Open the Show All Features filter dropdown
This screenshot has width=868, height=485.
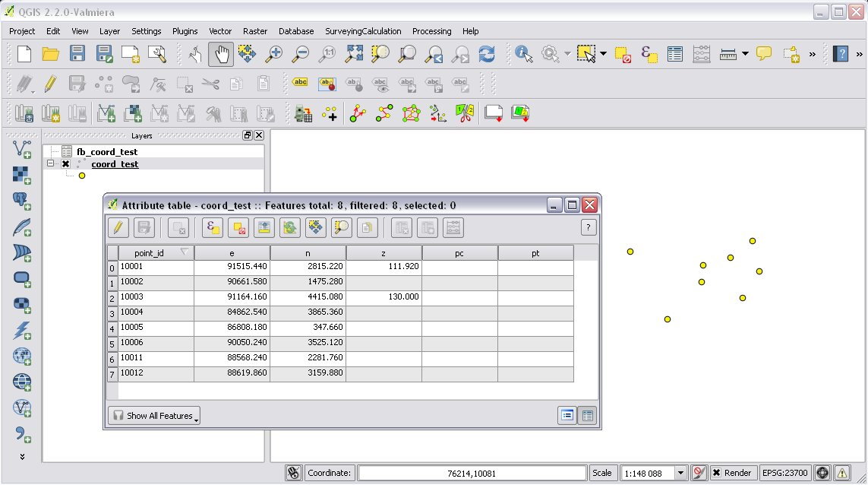(x=154, y=416)
